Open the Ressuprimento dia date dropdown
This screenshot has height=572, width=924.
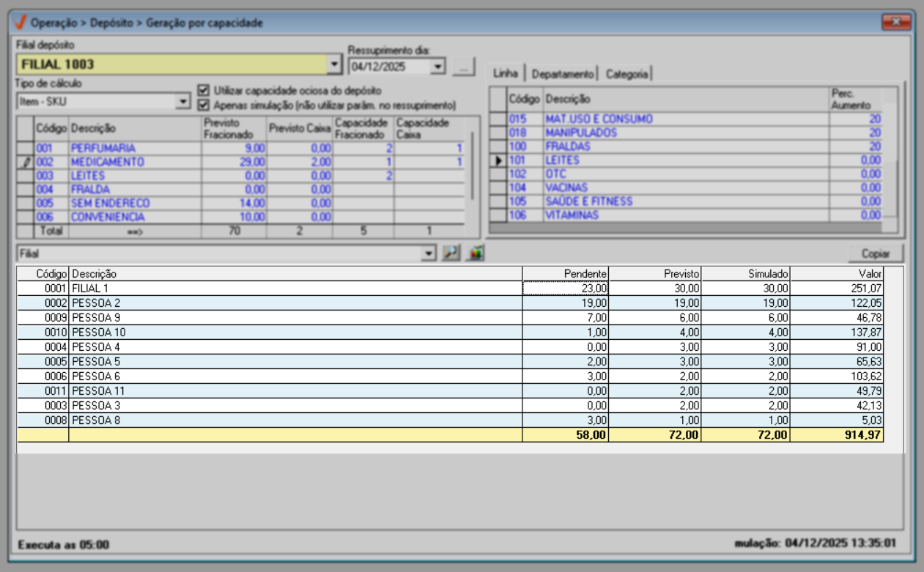click(437, 67)
